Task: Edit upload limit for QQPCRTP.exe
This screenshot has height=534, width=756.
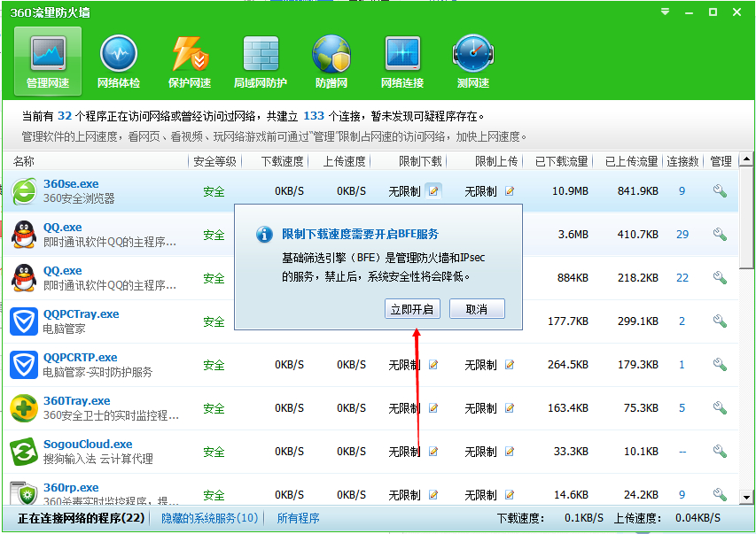Action: 510,365
